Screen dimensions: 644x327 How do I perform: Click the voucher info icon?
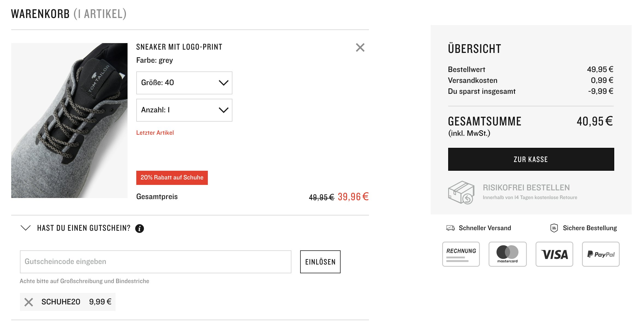pyautogui.click(x=140, y=229)
